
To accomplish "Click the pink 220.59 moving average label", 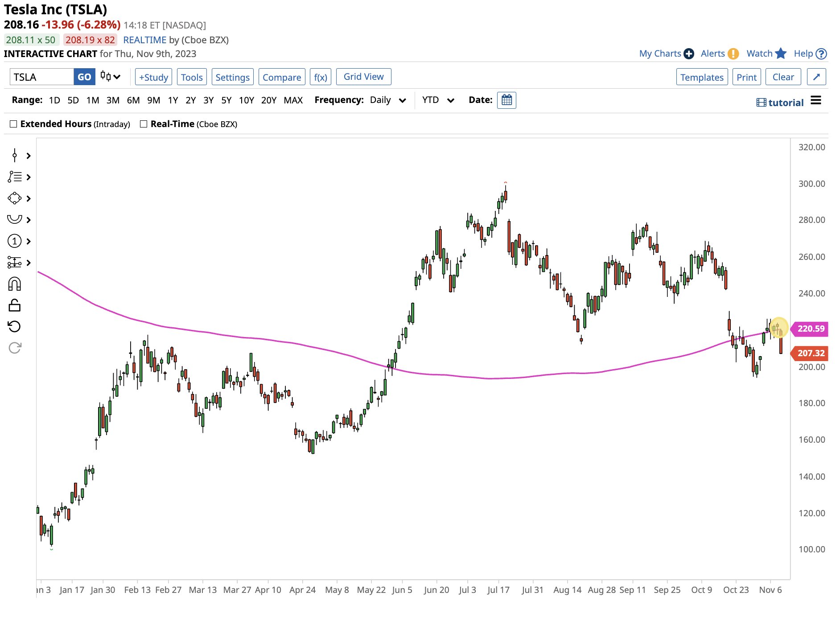I will (x=810, y=329).
